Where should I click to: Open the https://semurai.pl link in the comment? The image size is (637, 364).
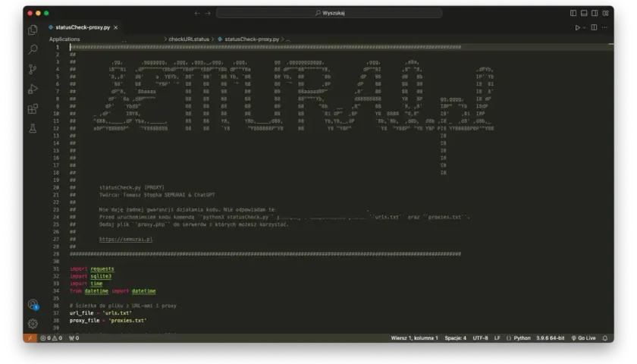point(126,240)
